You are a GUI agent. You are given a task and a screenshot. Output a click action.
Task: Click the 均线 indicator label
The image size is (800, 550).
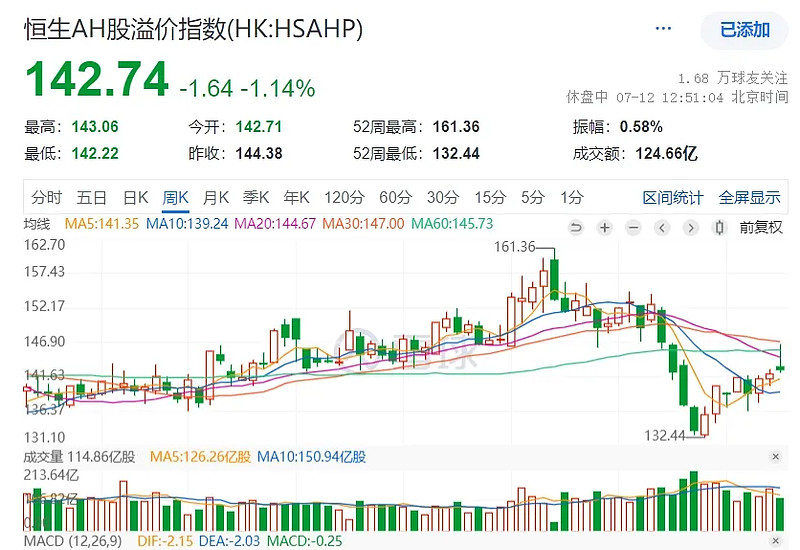pyautogui.click(x=37, y=224)
